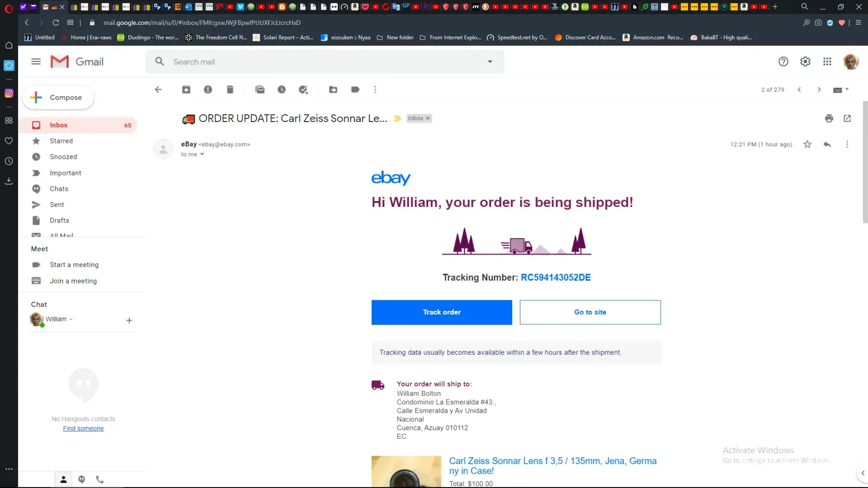Click the Track order button
Screen dimensions: 868x488
[x=441, y=312]
